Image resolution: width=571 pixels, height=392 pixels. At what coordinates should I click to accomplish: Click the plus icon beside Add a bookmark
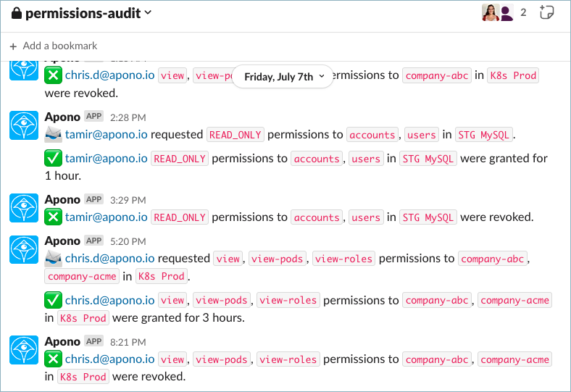(13, 46)
